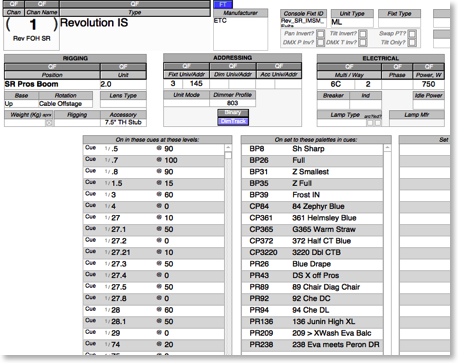The image size is (458, 363).
Task: Toggle the first arc/fest? checkbox beside Lamp Type
Action: tap(370, 123)
